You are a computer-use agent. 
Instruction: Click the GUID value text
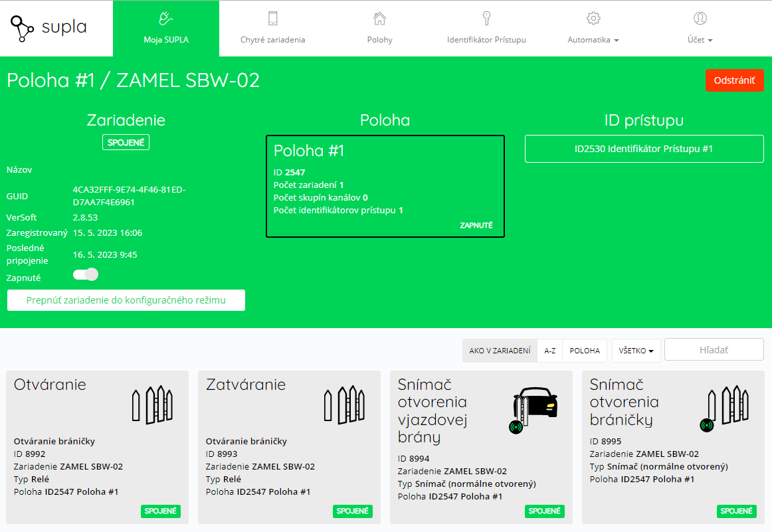[129, 196]
